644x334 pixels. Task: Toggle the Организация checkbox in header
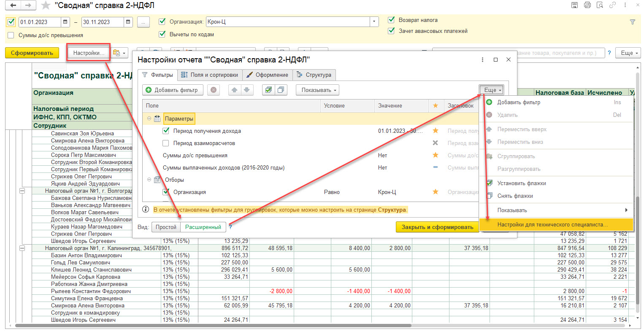[x=162, y=22]
